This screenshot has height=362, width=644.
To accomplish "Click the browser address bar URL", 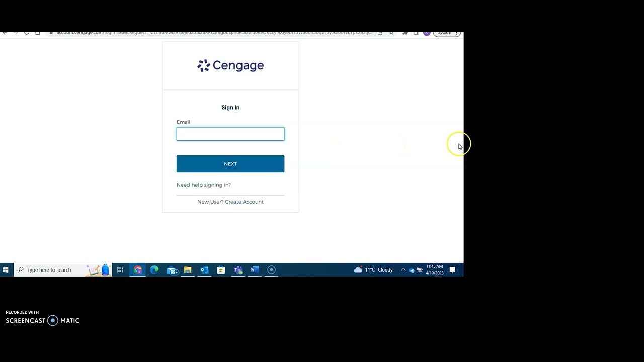I will (x=214, y=33).
